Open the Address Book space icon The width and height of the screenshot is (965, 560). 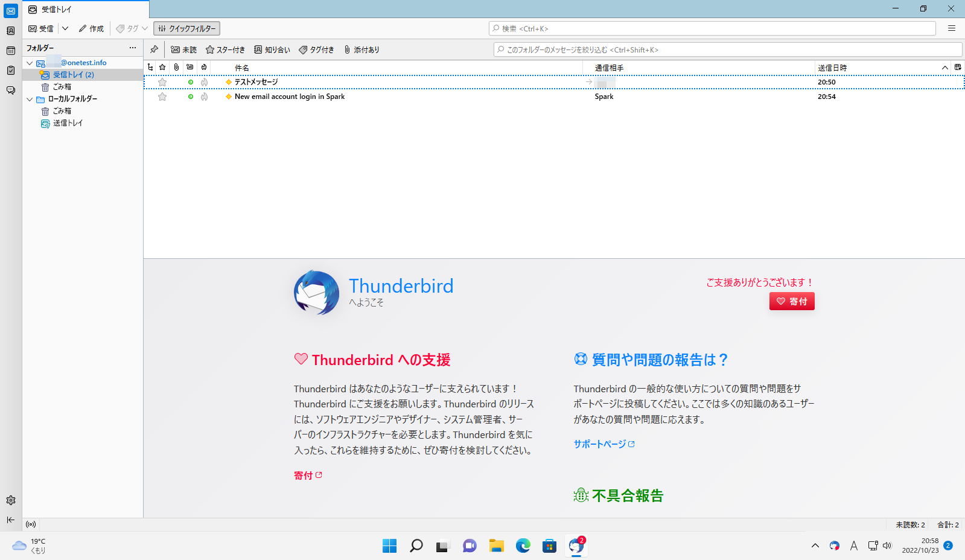point(11,31)
